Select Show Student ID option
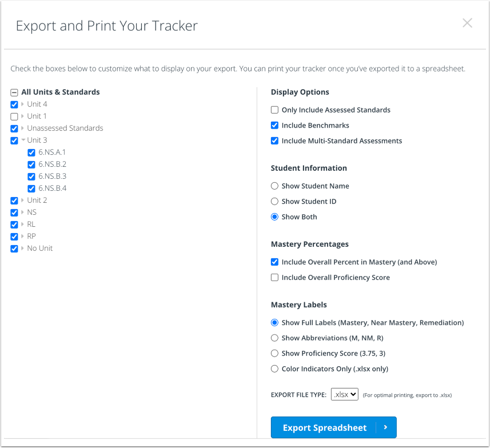 (274, 201)
